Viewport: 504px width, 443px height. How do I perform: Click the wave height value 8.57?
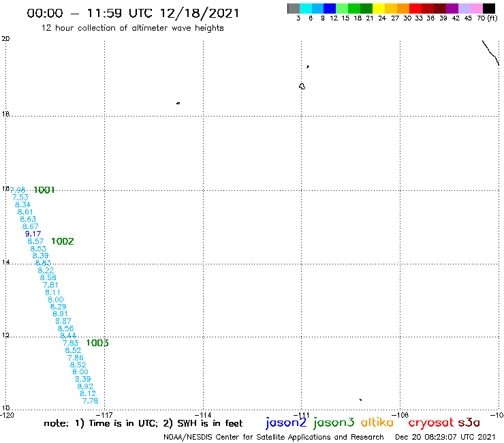coord(35,241)
